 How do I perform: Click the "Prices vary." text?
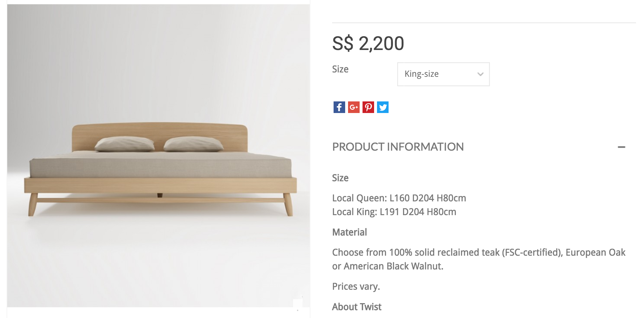(356, 286)
